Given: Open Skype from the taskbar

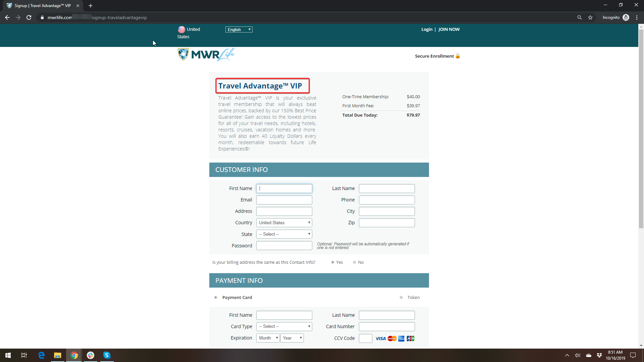Looking at the screenshot, I should click(x=107, y=355).
